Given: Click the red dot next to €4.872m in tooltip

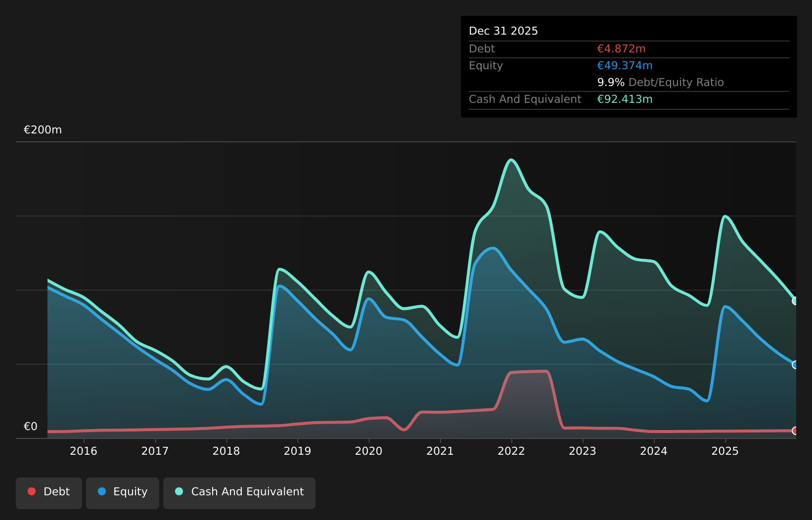Looking at the screenshot, I should point(621,48).
